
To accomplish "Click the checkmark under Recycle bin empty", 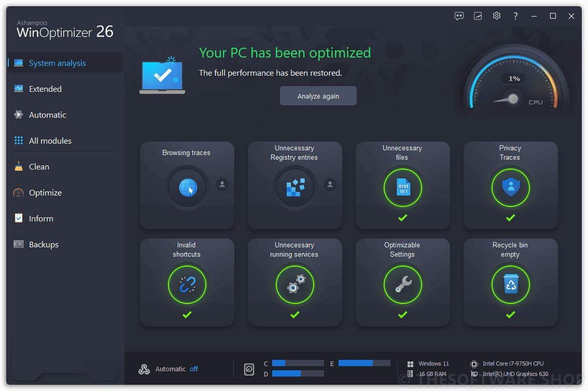I will click(510, 315).
